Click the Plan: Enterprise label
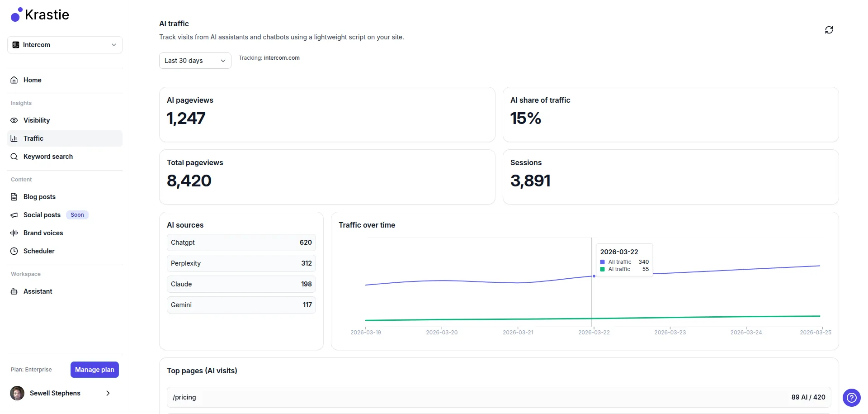 pos(31,370)
